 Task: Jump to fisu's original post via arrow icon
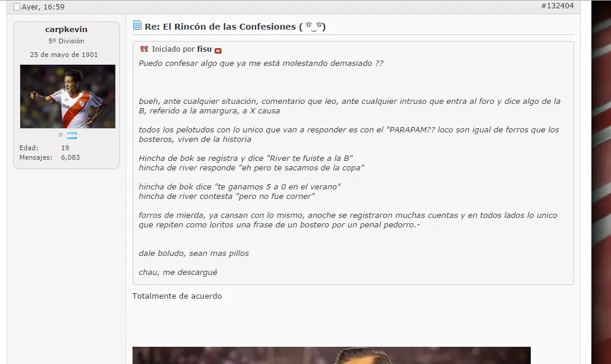click(218, 50)
